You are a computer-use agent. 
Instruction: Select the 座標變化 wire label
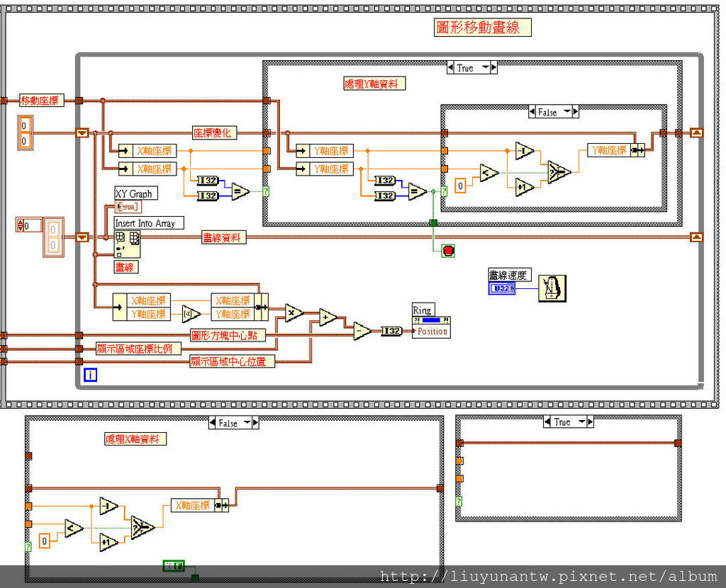(x=214, y=133)
